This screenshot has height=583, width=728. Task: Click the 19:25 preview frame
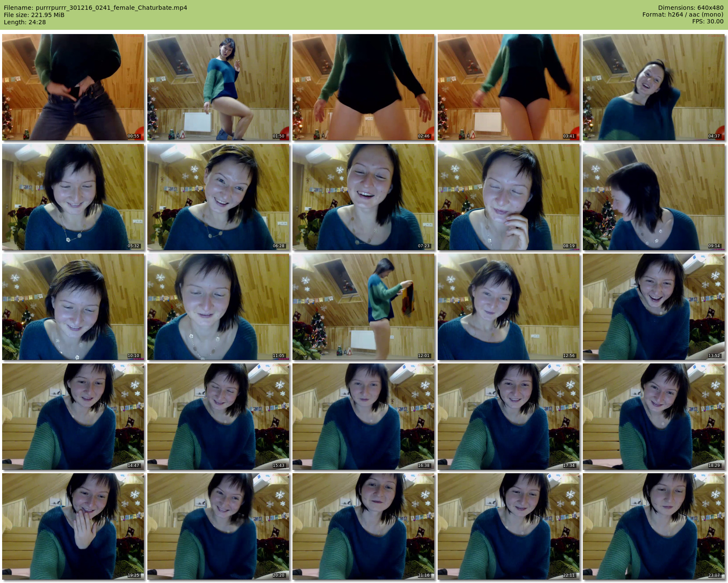(73, 526)
